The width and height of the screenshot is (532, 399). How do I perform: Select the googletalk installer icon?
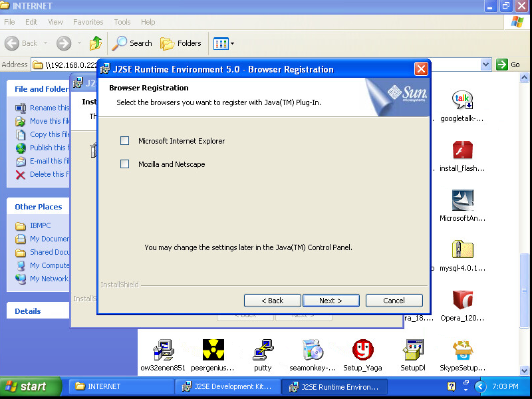tap(462, 101)
